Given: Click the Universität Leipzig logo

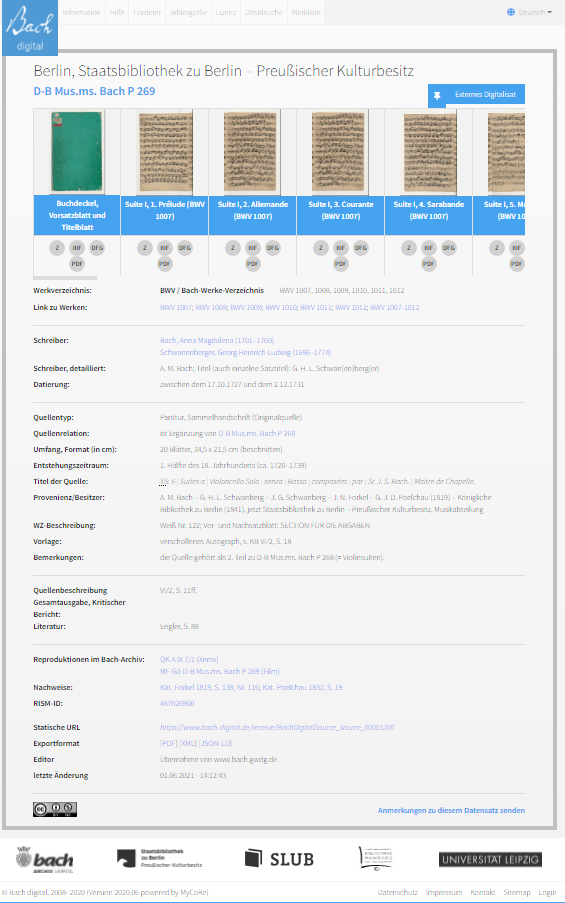Looking at the screenshot, I should (x=490, y=859).
